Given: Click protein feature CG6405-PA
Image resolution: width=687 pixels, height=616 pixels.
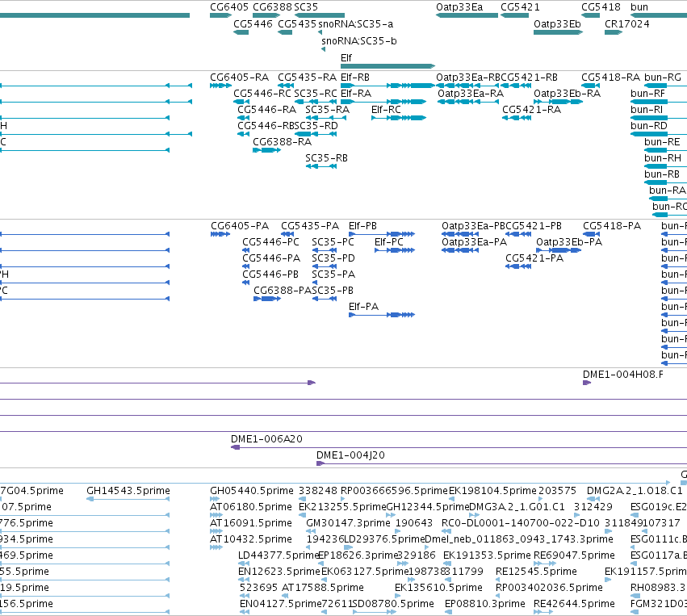Looking at the screenshot, I should [220, 234].
